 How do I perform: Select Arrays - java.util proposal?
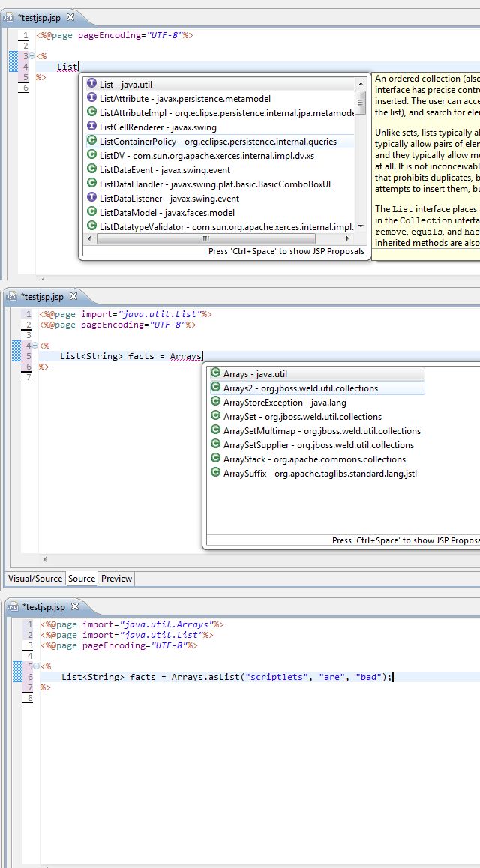coord(317,374)
